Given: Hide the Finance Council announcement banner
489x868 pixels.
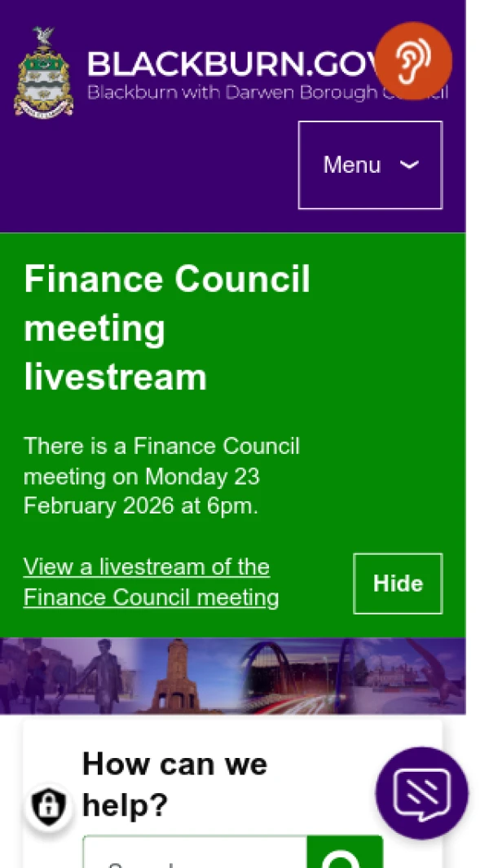Looking at the screenshot, I should (x=398, y=584).
